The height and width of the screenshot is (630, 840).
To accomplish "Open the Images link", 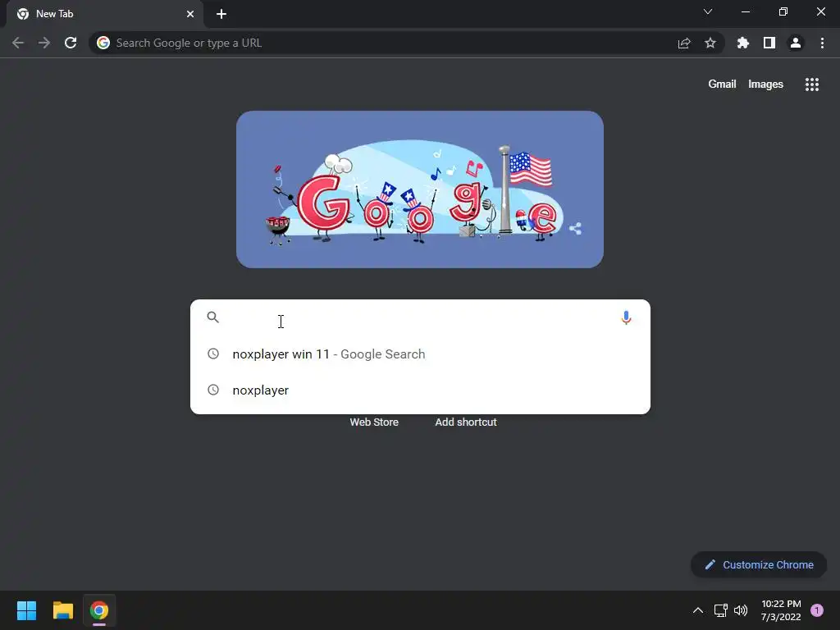I will point(765,84).
